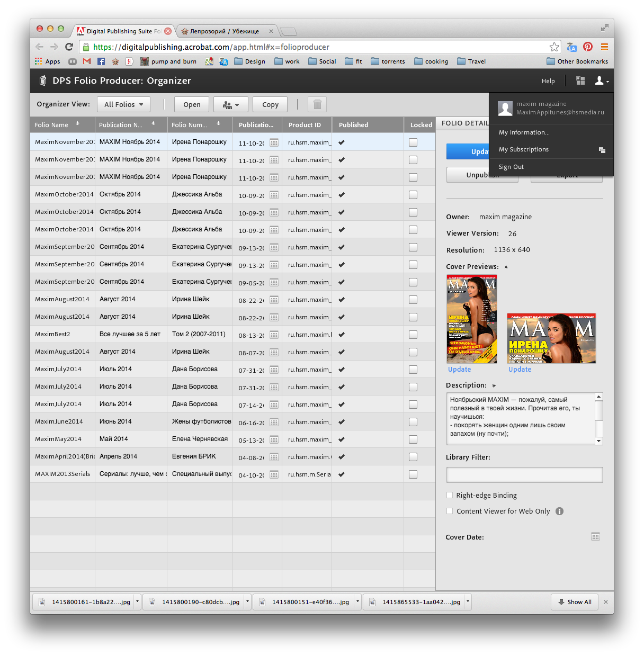Image resolution: width=644 pixels, height=656 pixels.
Task: Open the Yandex bookmark icon
Action: coord(129,61)
